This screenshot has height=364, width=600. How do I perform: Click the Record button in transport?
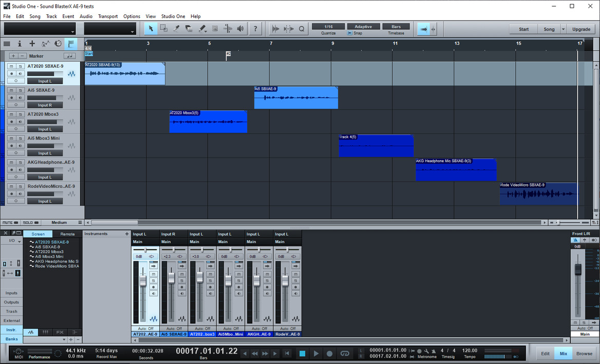[x=329, y=353]
